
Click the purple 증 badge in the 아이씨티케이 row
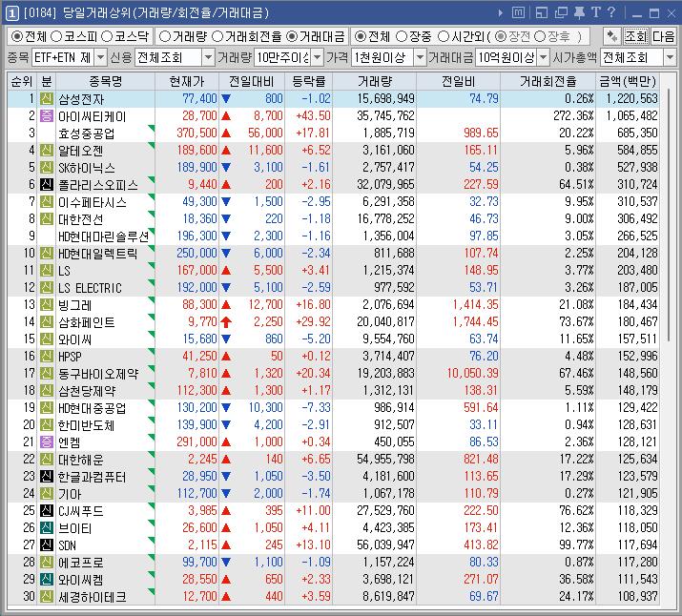click(x=47, y=116)
